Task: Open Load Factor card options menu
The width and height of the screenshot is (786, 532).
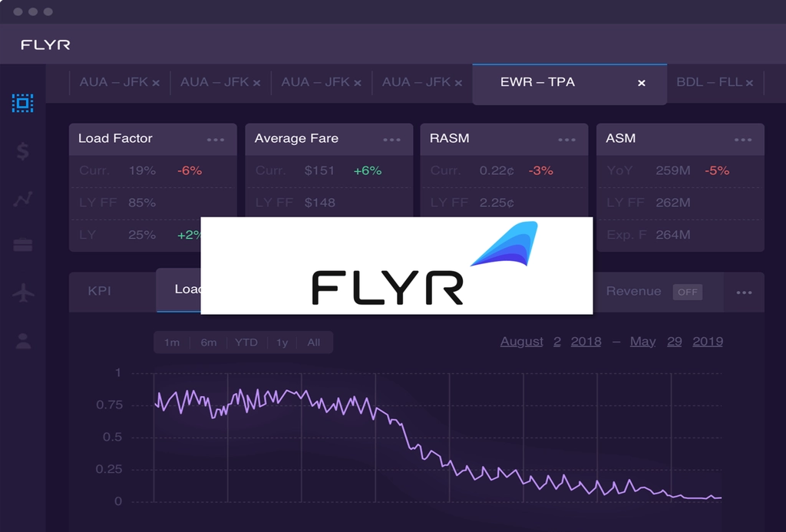Action: pyautogui.click(x=216, y=140)
